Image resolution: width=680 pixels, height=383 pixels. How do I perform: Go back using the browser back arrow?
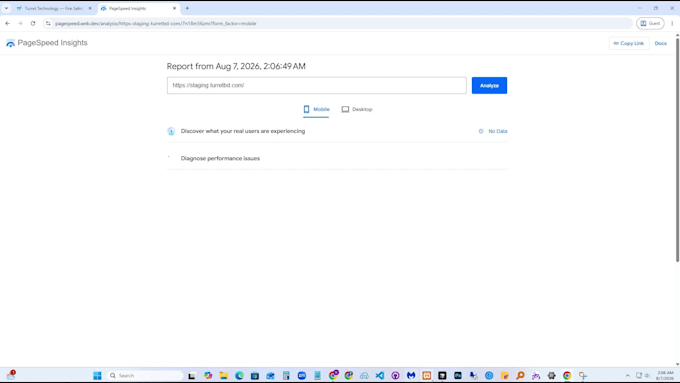pos(7,23)
